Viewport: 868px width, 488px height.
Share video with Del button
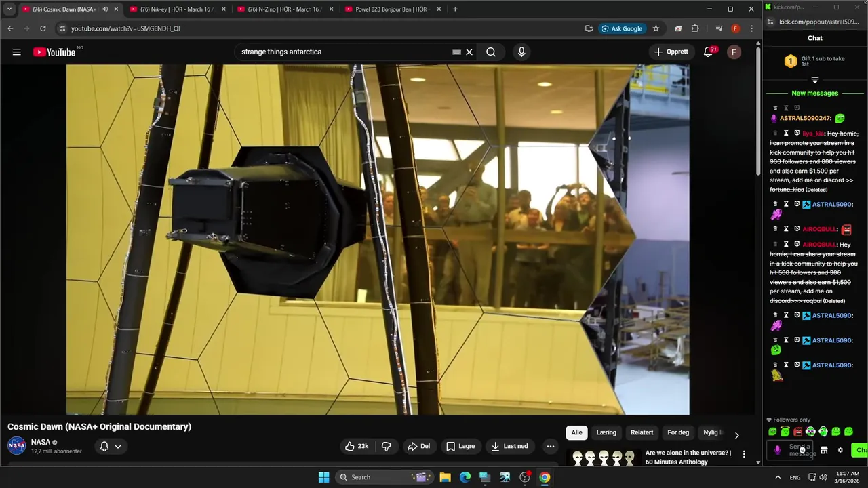[418, 446]
